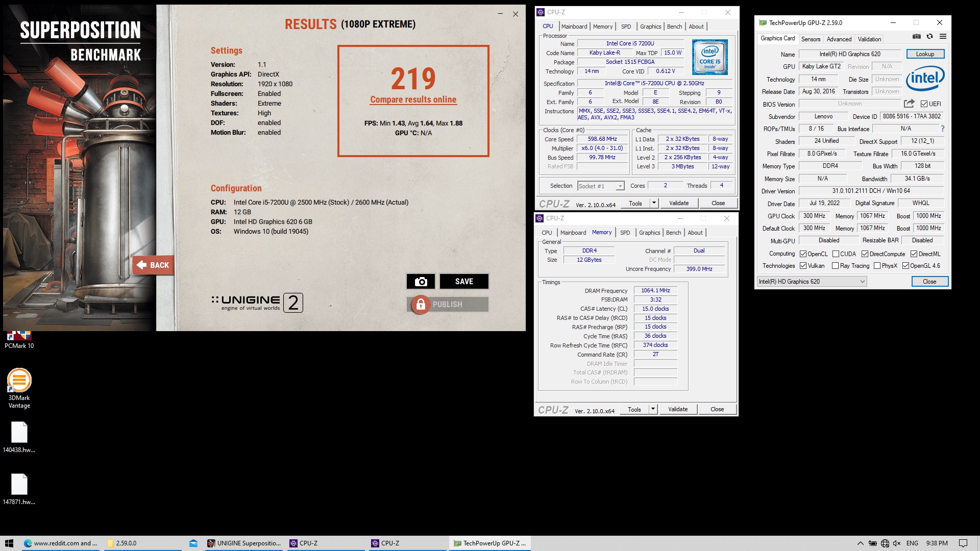Toggle the OpenCL checkbox
The image size is (980, 551).
click(x=803, y=254)
